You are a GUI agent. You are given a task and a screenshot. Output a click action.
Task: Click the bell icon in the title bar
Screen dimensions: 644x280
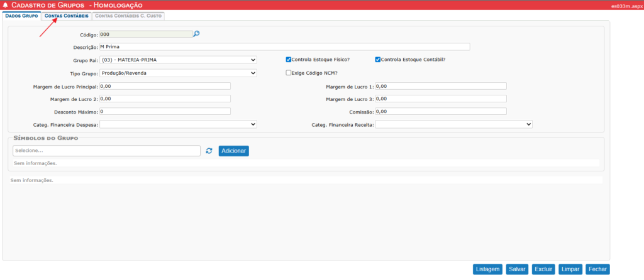[x=6, y=5]
